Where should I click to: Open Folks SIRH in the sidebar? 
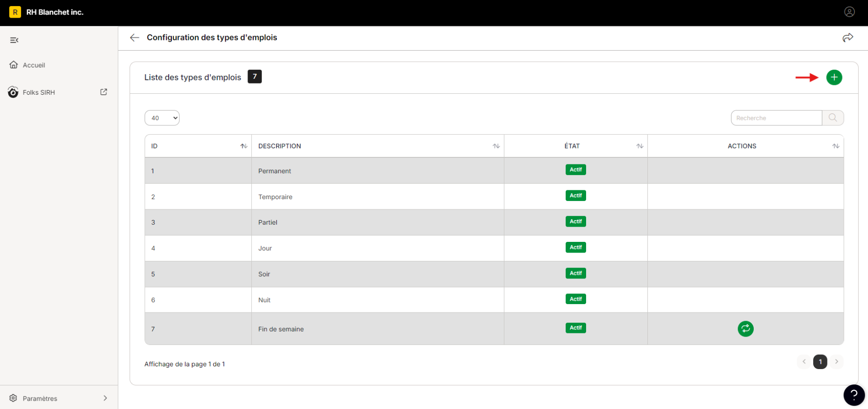(39, 92)
